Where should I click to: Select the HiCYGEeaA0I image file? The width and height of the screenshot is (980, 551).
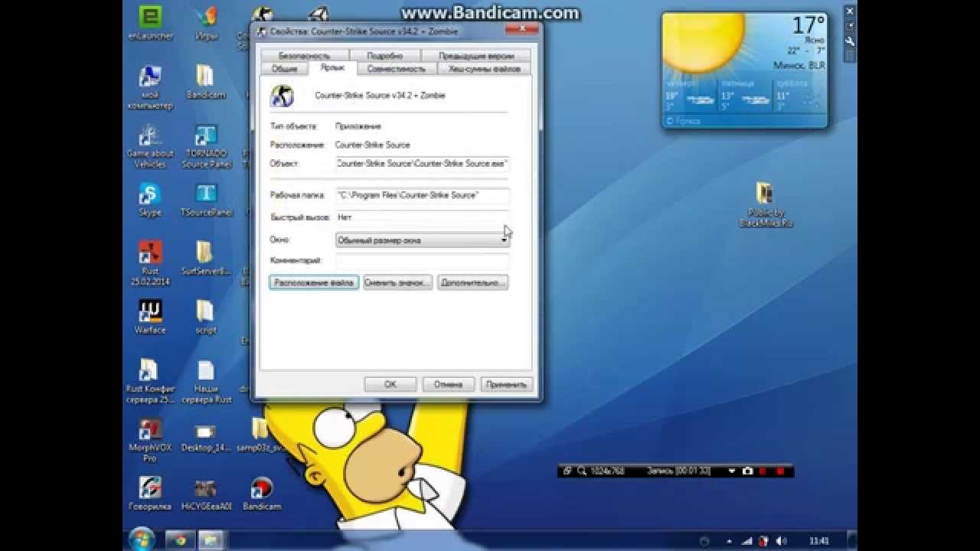[205, 493]
